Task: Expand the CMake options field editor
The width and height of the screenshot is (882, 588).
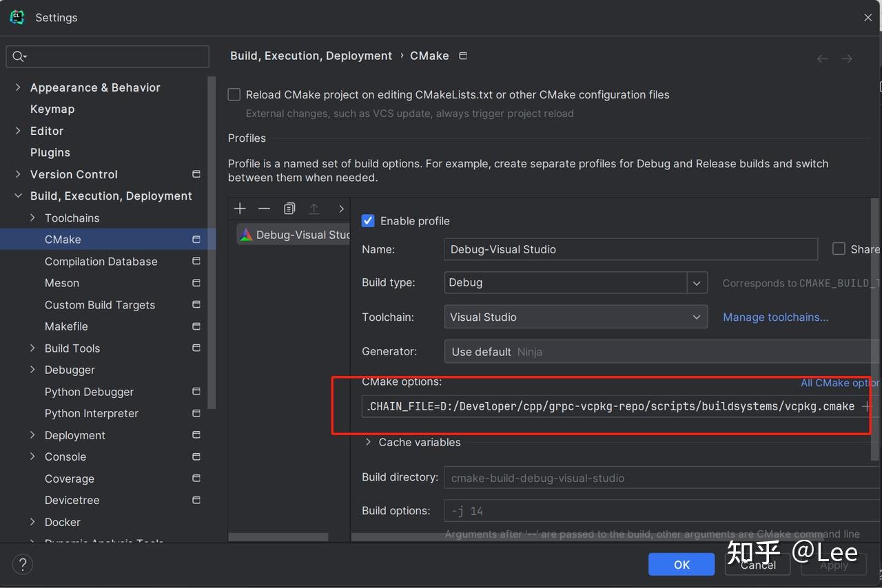Action: [866, 406]
